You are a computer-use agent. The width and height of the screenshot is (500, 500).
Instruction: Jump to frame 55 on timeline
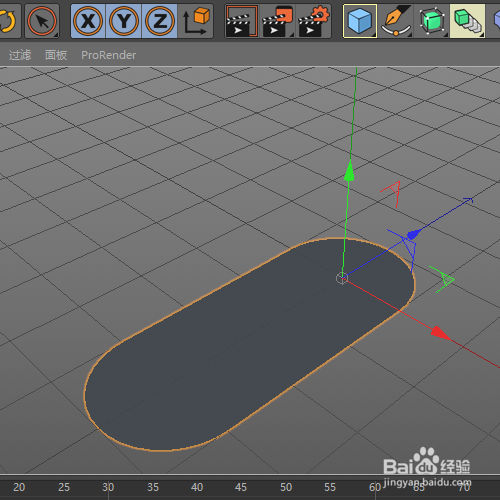(x=330, y=487)
